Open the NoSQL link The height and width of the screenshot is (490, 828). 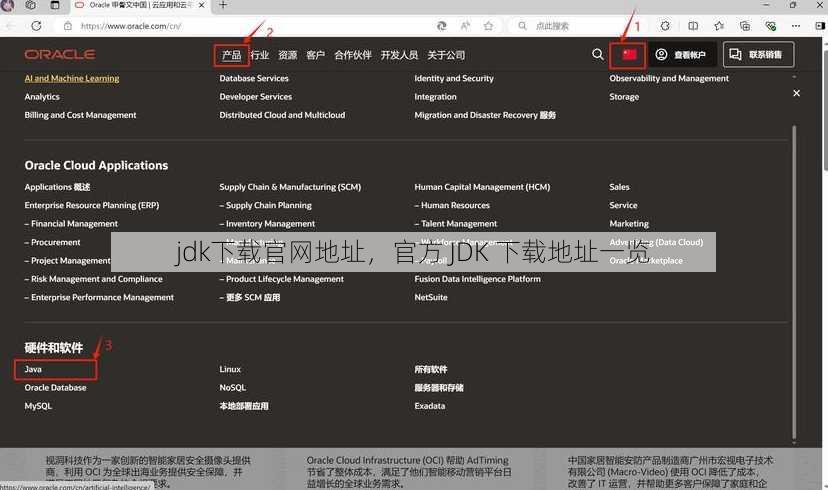tap(233, 388)
